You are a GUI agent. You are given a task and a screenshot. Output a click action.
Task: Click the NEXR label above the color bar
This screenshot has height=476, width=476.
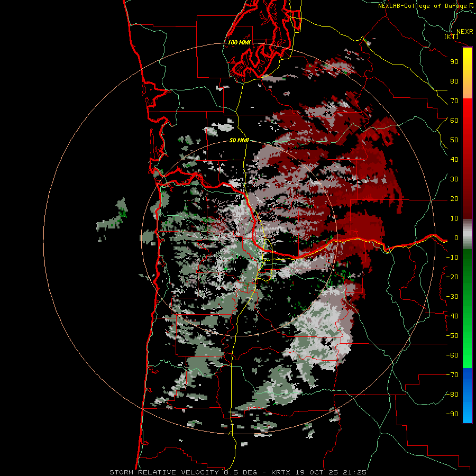465,32
